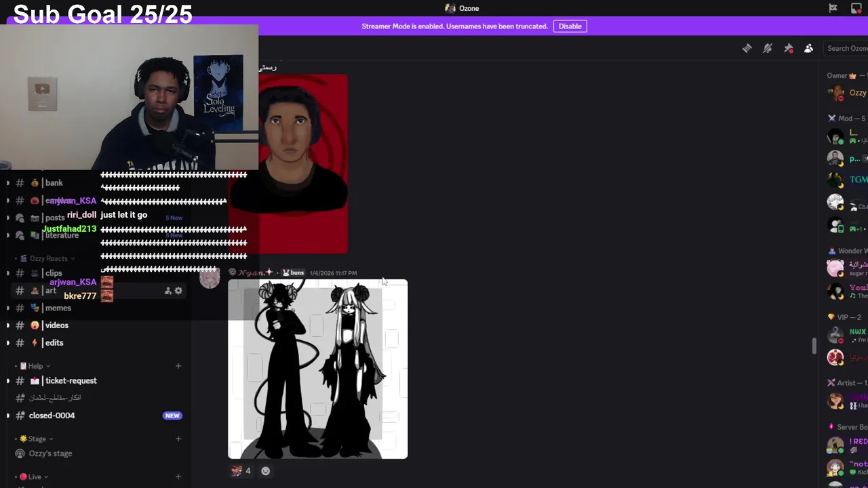Add channel to Help category
The image size is (868, 488).
click(x=178, y=366)
